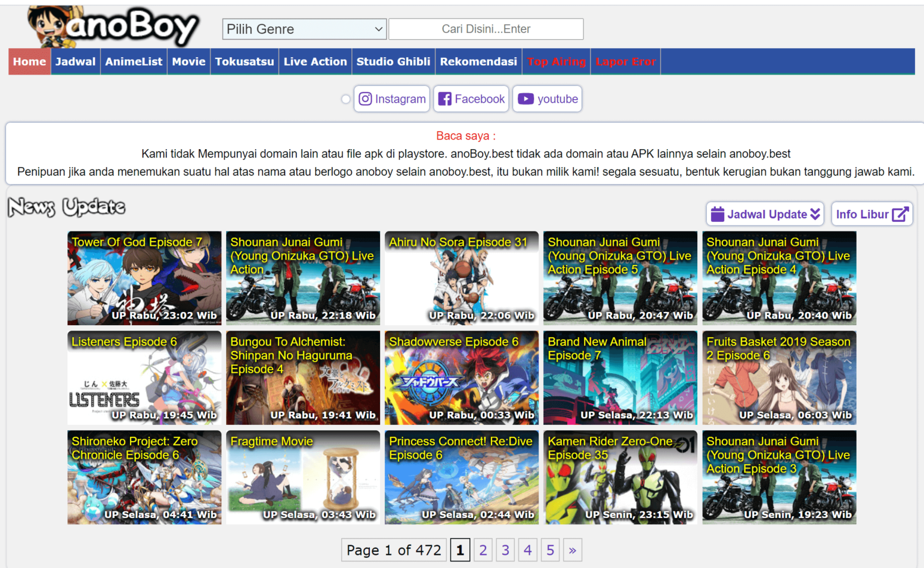Open Ahiru No Sora Episode 31 thumbnail
Viewport: 924px width, 568px height.
click(x=462, y=278)
